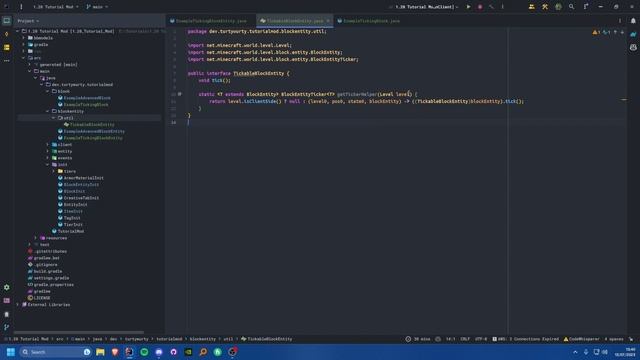Open the editor tabs options menu
The image size is (640, 360).
[x=620, y=21]
